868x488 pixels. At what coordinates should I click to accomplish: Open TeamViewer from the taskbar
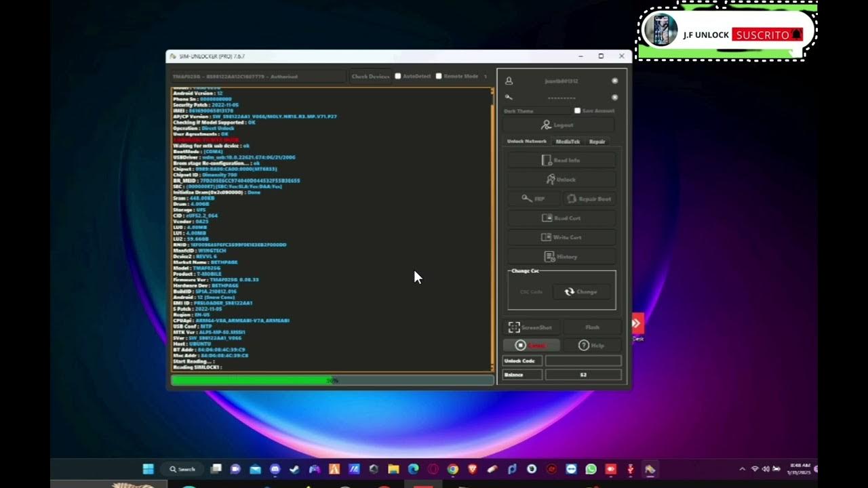[x=571, y=469]
